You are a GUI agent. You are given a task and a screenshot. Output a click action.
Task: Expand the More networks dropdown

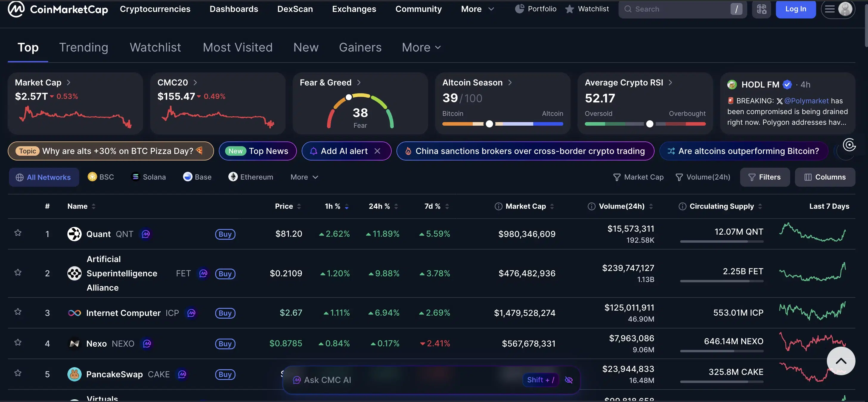pos(304,177)
